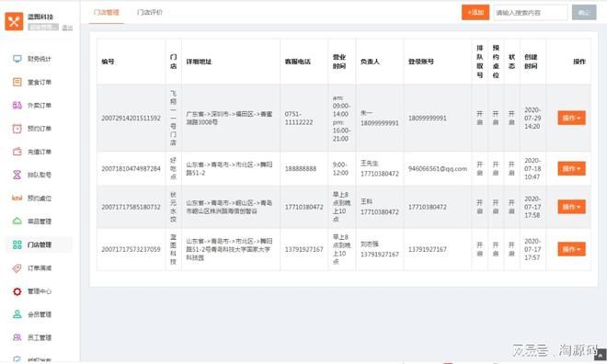Click the creation time 2020-07-18 10:47
607x364 pixels.
533,168
